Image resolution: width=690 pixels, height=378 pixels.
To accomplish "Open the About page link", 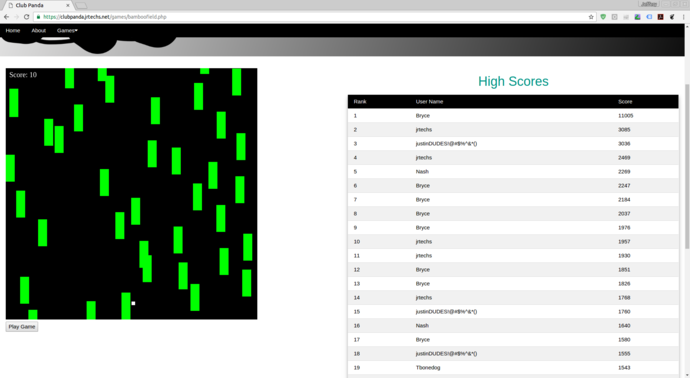I will pos(39,30).
